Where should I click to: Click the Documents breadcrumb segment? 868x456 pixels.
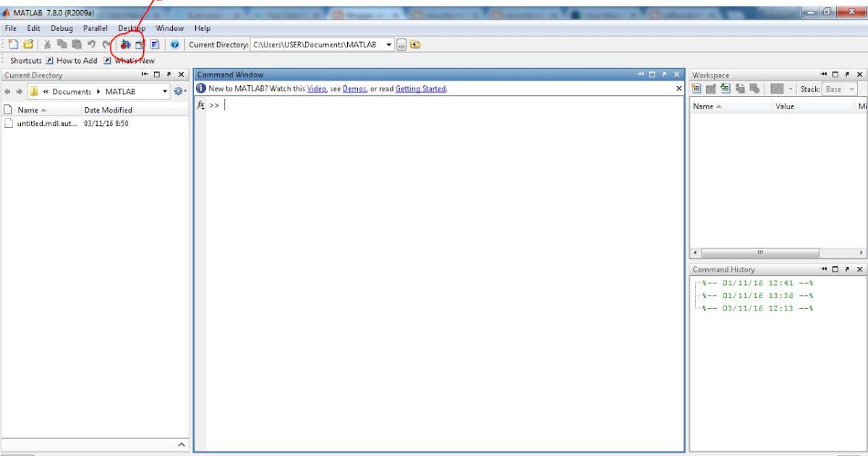point(72,92)
